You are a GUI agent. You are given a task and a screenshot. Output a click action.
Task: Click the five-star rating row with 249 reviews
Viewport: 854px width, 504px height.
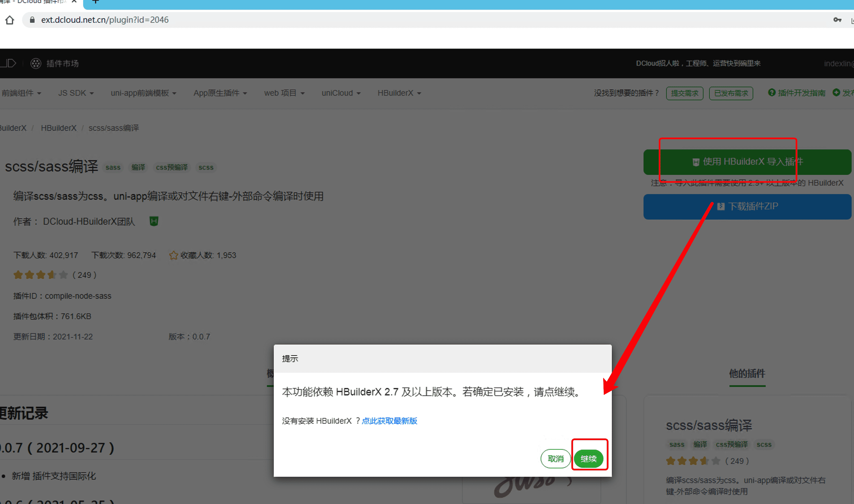click(55, 275)
